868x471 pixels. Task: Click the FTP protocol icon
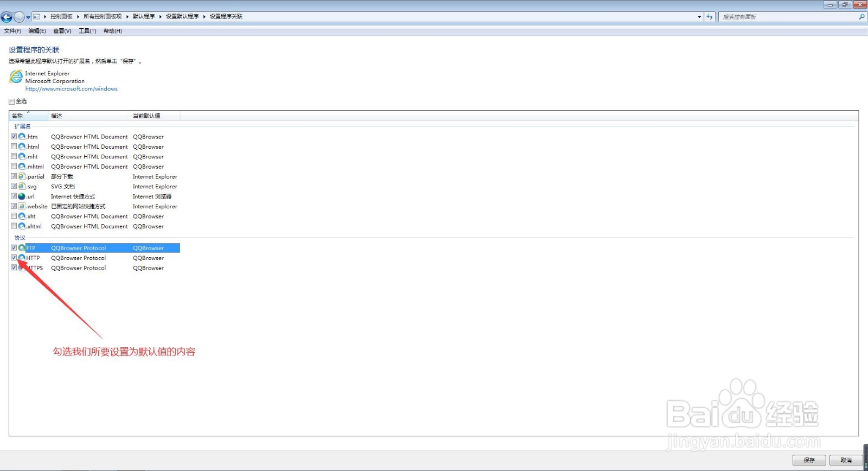(x=22, y=248)
